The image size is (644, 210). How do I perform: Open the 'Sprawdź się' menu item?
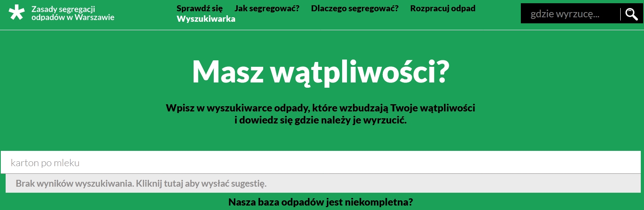200,8
